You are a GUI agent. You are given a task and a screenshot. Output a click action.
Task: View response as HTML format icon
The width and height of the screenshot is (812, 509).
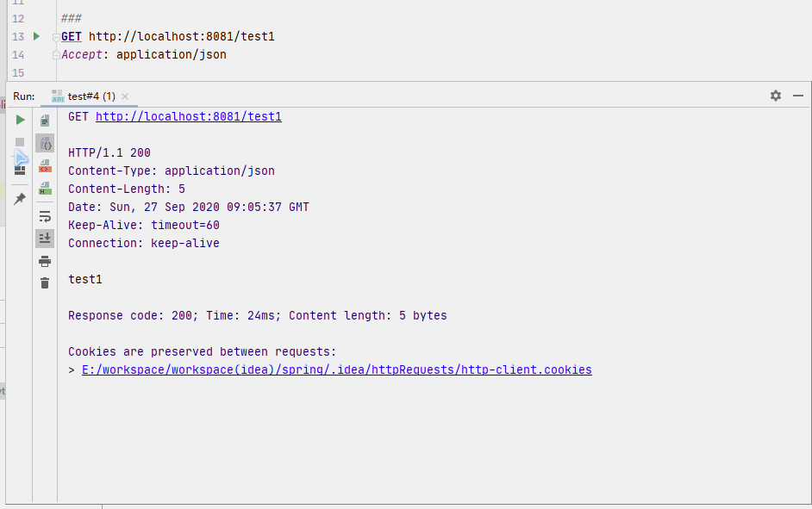tap(45, 188)
